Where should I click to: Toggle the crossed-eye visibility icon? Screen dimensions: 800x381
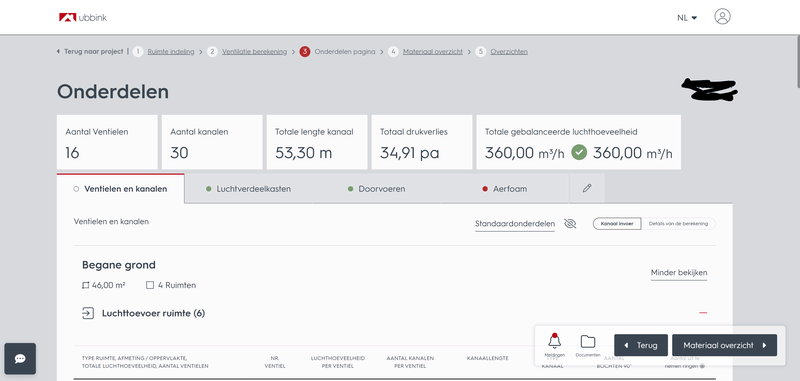(570, 223)
